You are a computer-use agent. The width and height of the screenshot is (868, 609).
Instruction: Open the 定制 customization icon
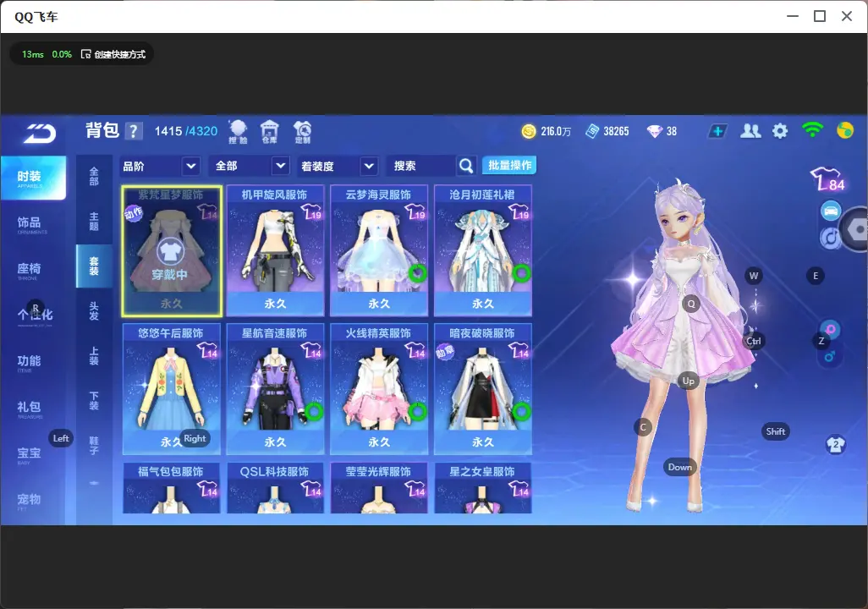[302, 131]
